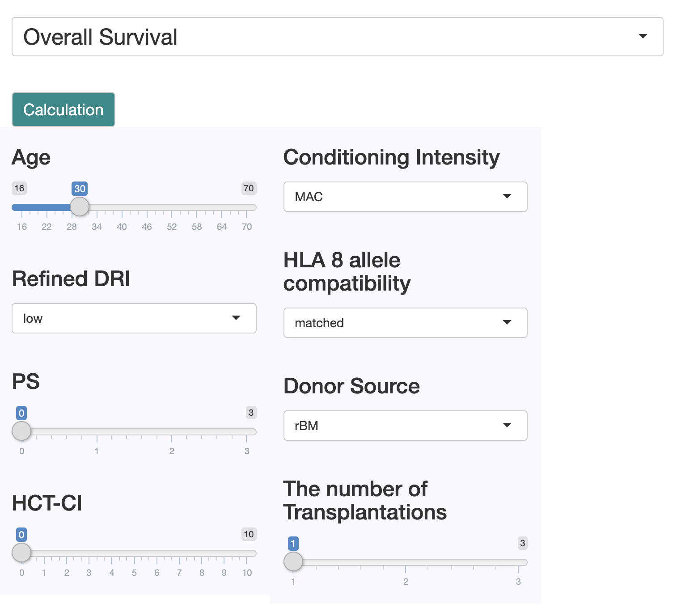Screen dimensions: 677x616
Task: Click the caret icon beside rBM
Action: [507, 425]
